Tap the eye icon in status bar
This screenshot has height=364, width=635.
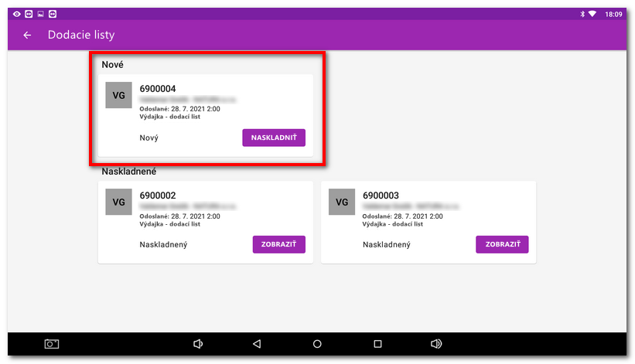tap(16, 14)
